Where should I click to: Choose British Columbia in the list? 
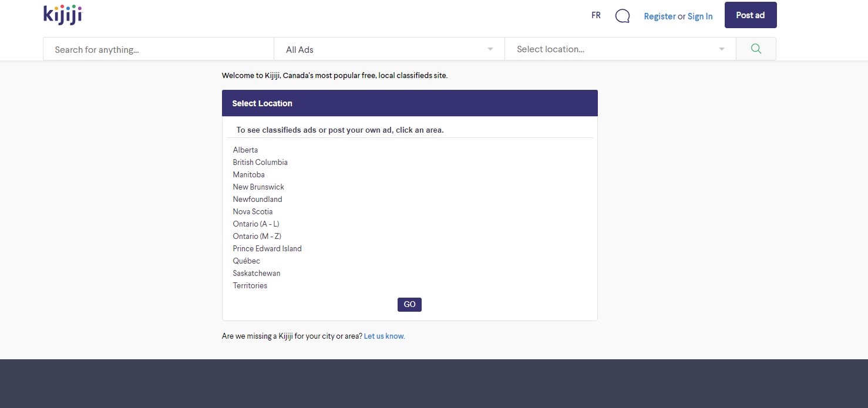[x=260, y=163]
